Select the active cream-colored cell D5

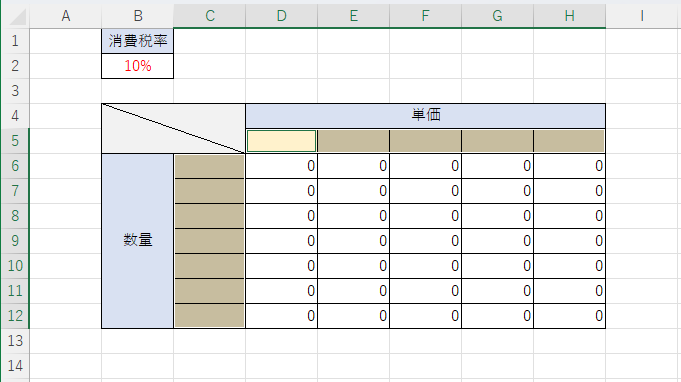point(282,141)
